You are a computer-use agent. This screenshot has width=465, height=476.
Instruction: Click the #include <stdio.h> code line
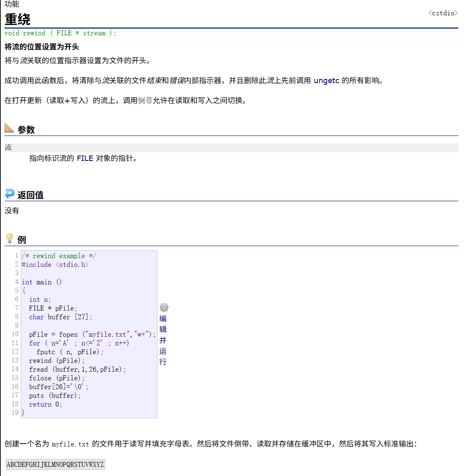coord(55,265)
